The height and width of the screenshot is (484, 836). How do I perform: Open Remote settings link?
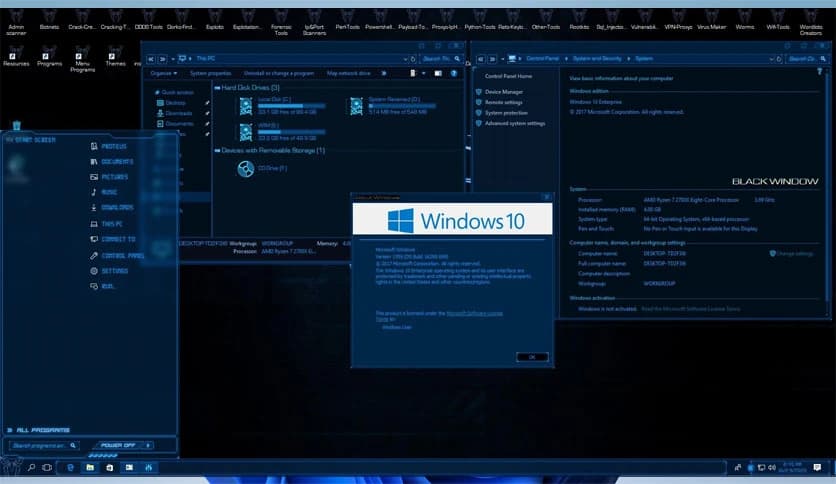click(503, 102)
